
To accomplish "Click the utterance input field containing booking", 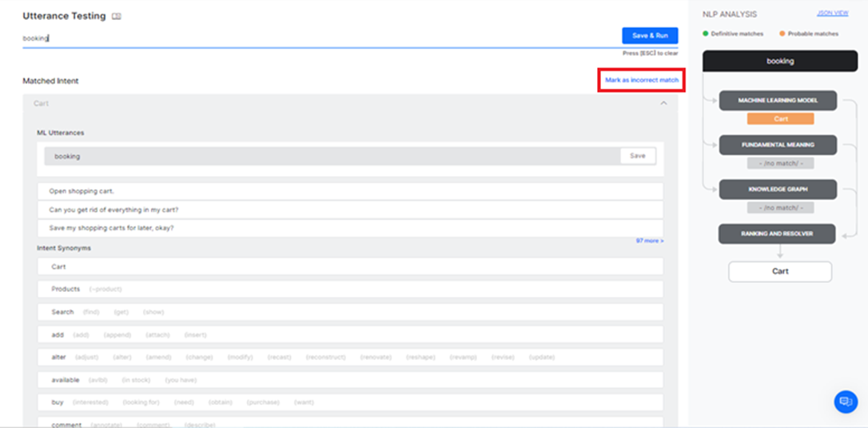I will [x=320, y=38].
